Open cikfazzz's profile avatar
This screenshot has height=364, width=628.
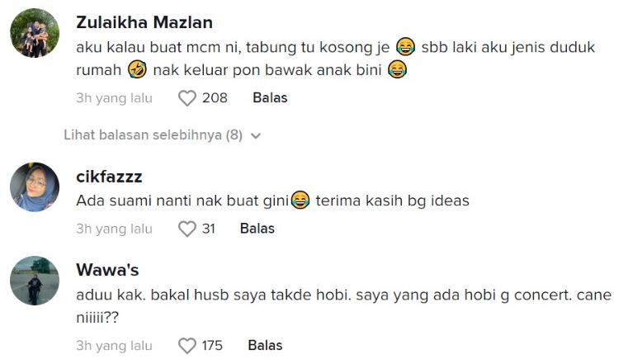(x=35, y=187)
